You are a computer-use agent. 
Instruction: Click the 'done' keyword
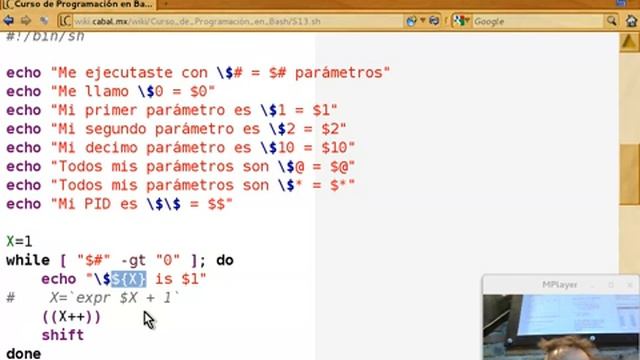(x=23, y=353)
